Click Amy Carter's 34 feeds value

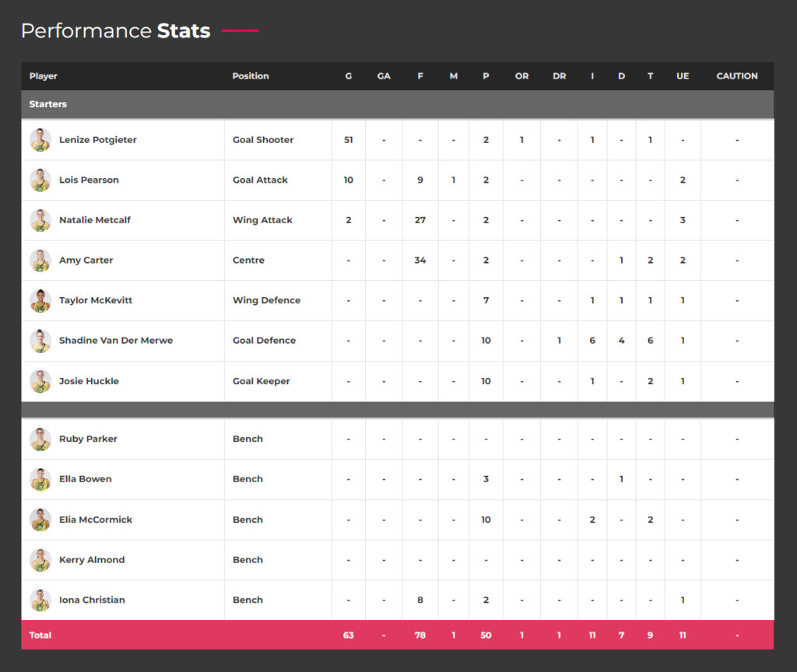pyautogui.click(x=420, y=260)
